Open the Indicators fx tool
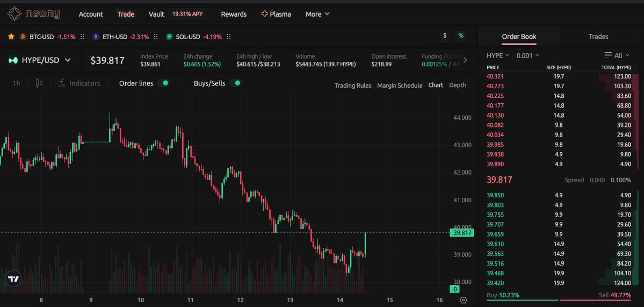 79,83
